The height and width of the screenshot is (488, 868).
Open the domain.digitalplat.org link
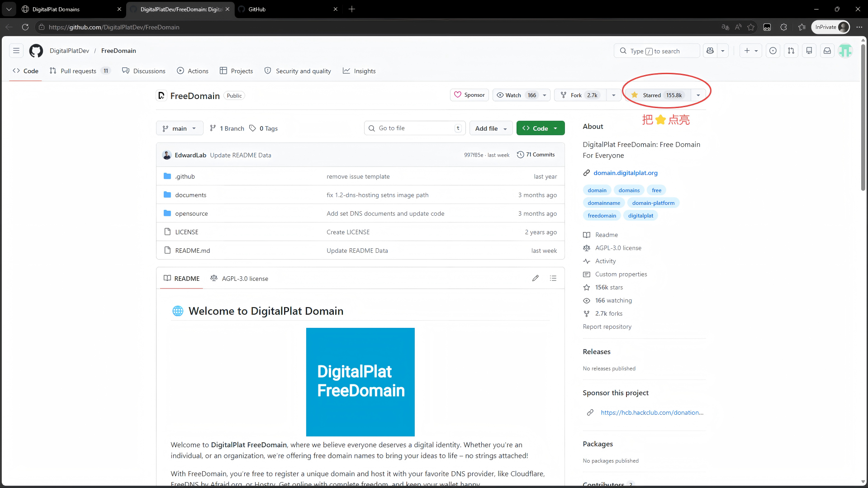[625, 173]
